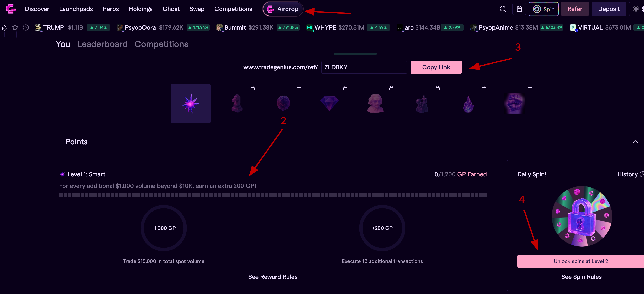
Task: Select the locked chess knight badge
Action: [237, 103]
